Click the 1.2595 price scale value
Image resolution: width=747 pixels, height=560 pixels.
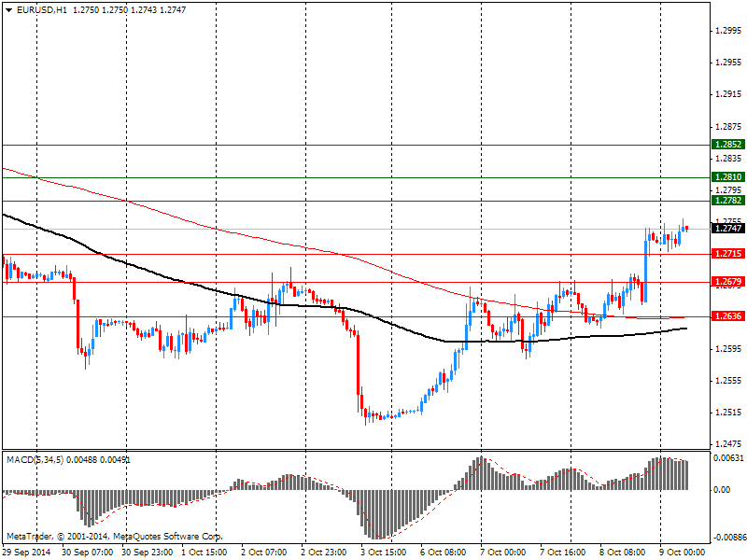tap(728, 349)
